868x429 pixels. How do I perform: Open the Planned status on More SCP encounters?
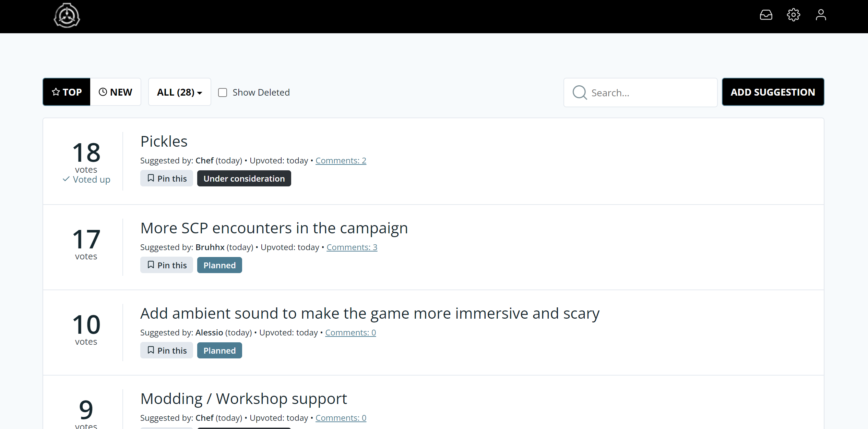219,265
